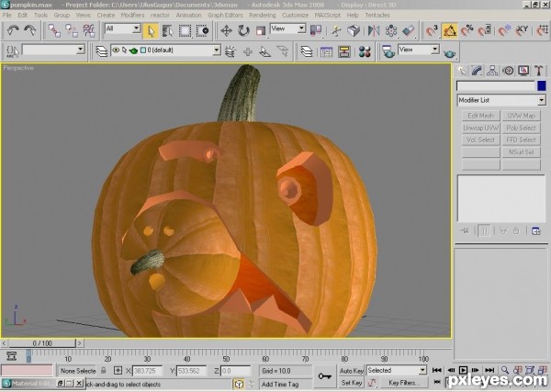Toggle the highlighted Angle Snap
Viewport: 551px width, 392px height.
pyautogui.click(x=449, y=30)
